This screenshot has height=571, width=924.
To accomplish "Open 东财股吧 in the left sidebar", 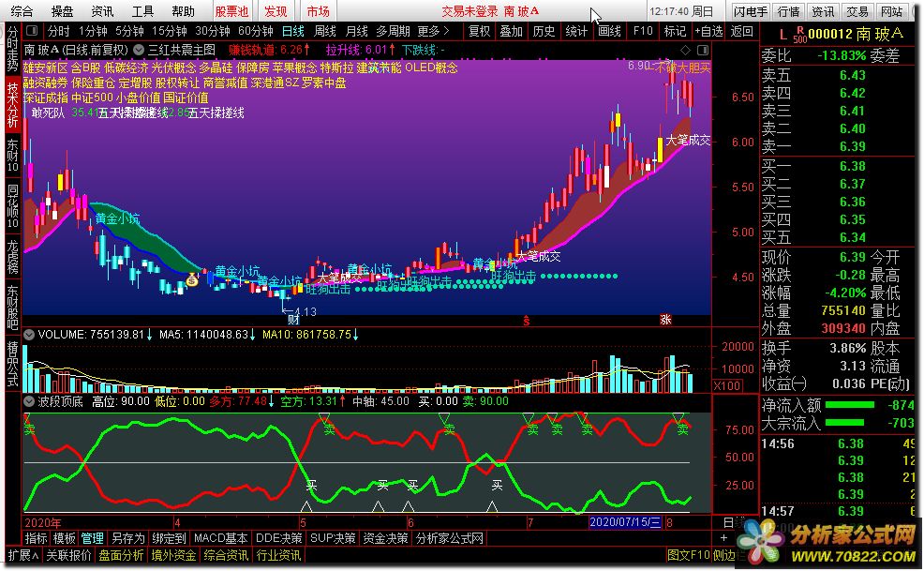I will (x=12, y=307).
